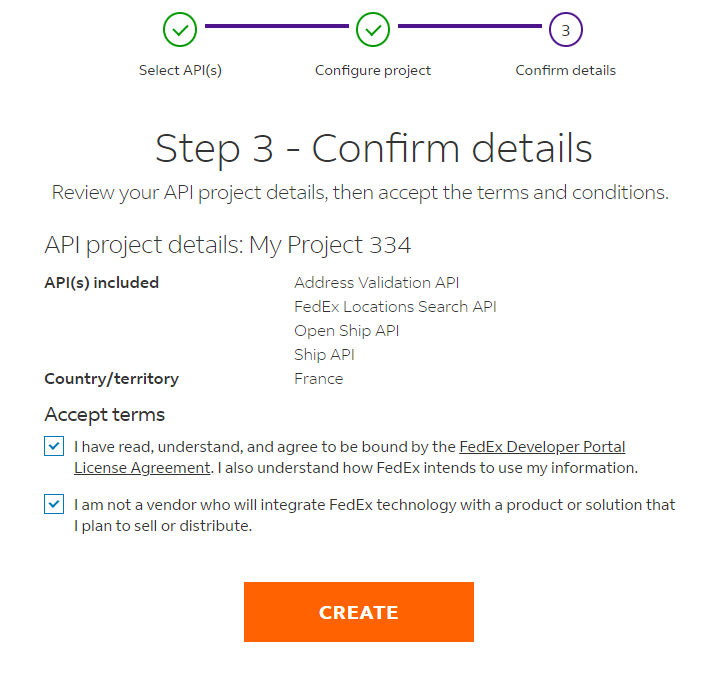This screenshot has height=673, width=714.
Task: Click the step 3 circle icon
Action: pyautogui.click(x=566, y=30)
